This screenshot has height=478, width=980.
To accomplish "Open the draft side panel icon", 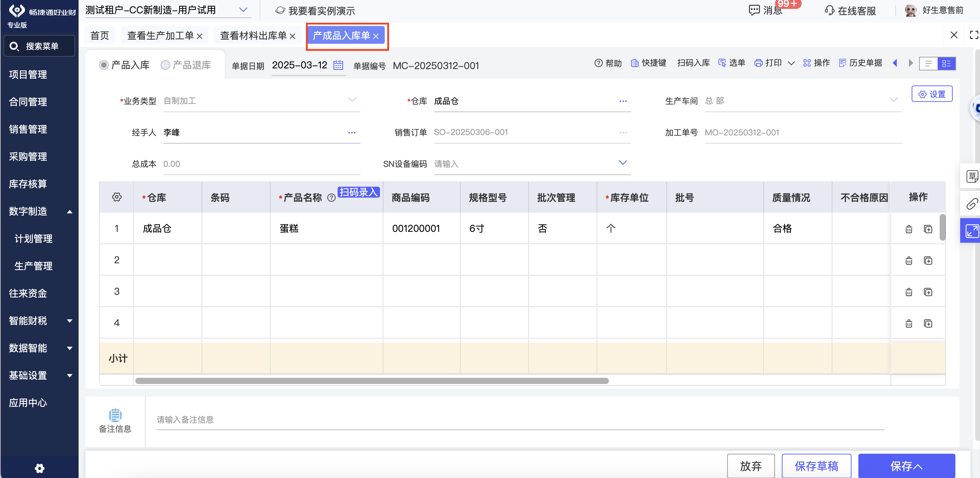I will (972, 176).
